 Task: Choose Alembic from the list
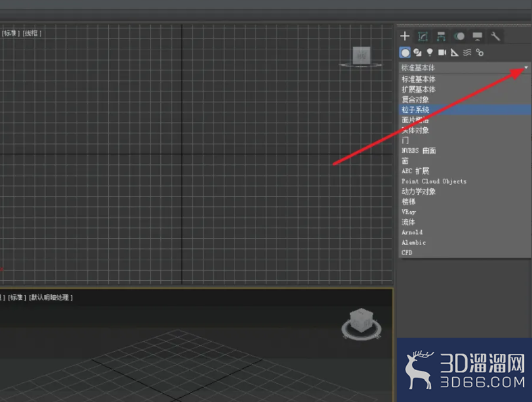click(465, 242)
